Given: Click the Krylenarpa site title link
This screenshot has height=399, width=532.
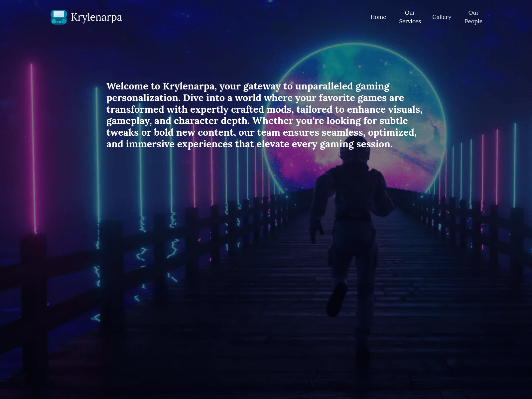Looking at the screenshot, I should (x=96, y=17).
